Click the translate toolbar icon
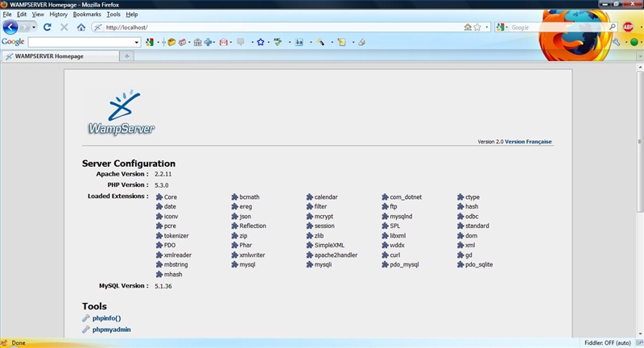 299,42
